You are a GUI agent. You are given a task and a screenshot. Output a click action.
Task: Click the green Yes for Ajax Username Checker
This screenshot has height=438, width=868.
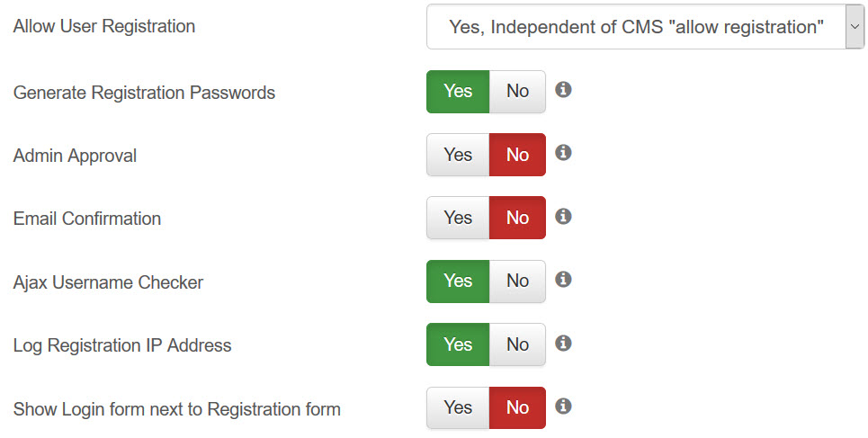click(458, 282)
